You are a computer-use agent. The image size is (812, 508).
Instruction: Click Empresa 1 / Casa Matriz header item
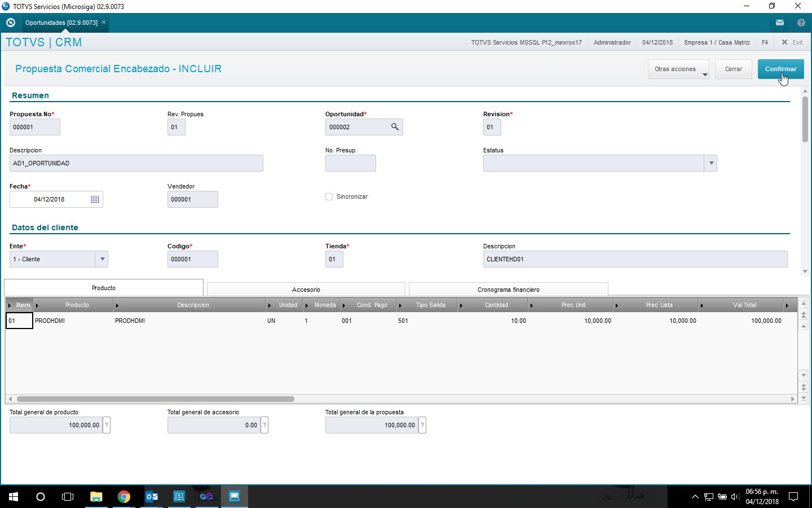[x=717, y=42]
